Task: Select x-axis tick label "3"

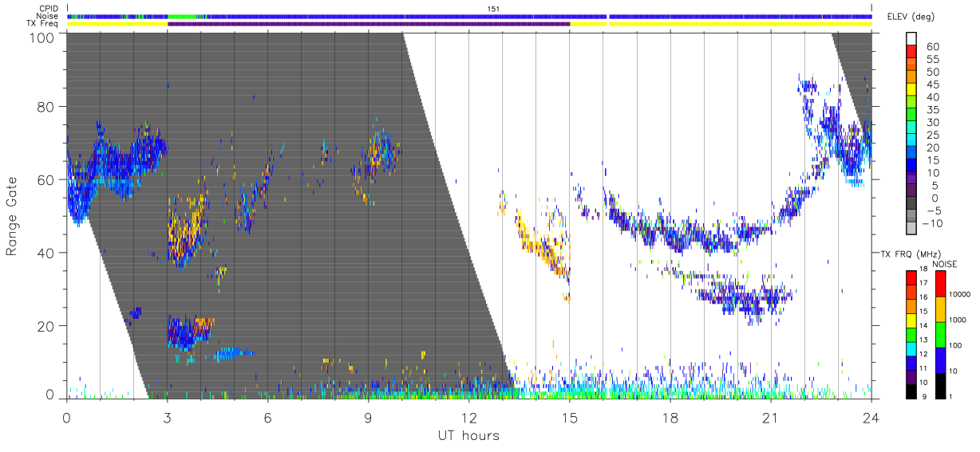Action: 167,417
